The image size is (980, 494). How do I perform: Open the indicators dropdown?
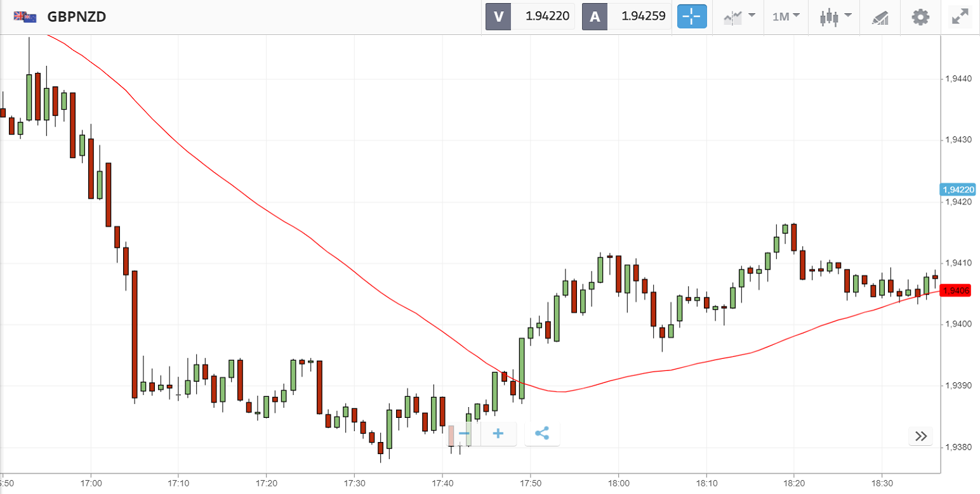[x=738, y=16]
